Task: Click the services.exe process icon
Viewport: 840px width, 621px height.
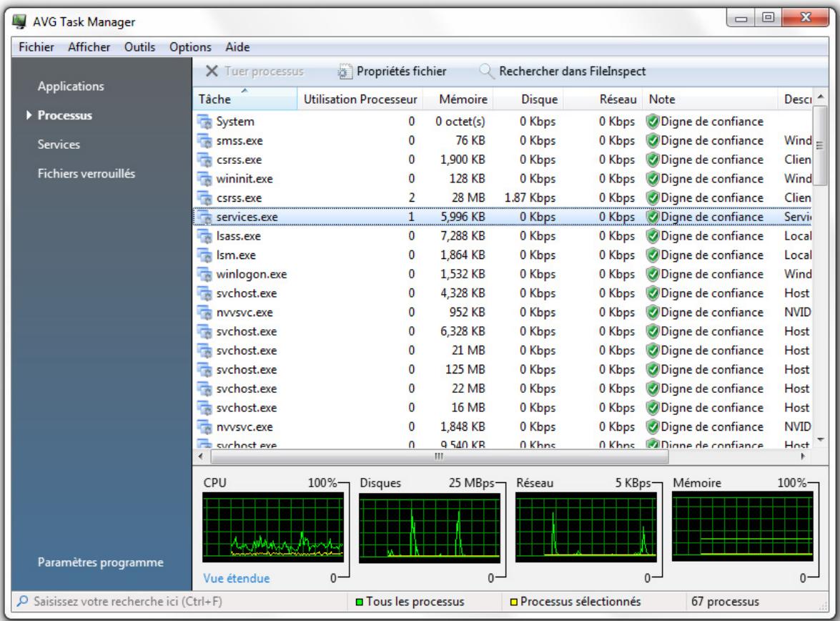Action: coord(204,217)
